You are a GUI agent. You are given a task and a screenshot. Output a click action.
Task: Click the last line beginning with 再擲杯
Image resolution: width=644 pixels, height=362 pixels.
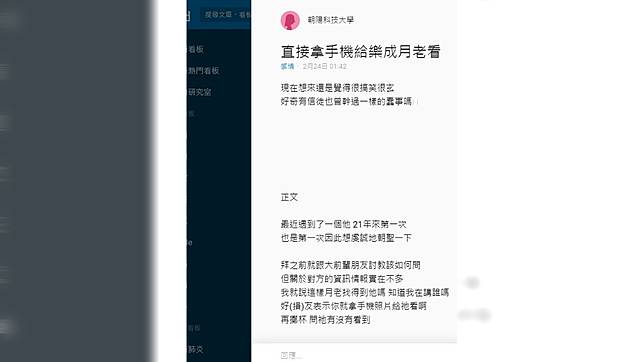pyautogui.click(x=325, y=319)
